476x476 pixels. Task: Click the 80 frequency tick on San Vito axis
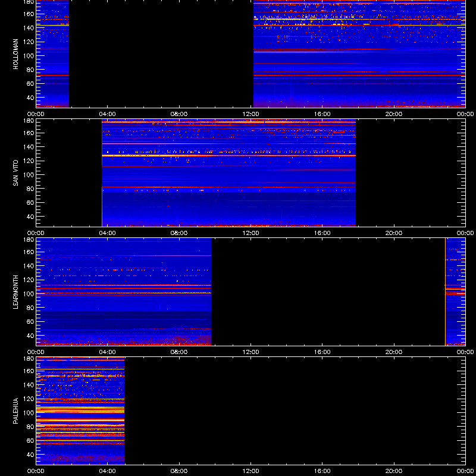click(31, 189)
